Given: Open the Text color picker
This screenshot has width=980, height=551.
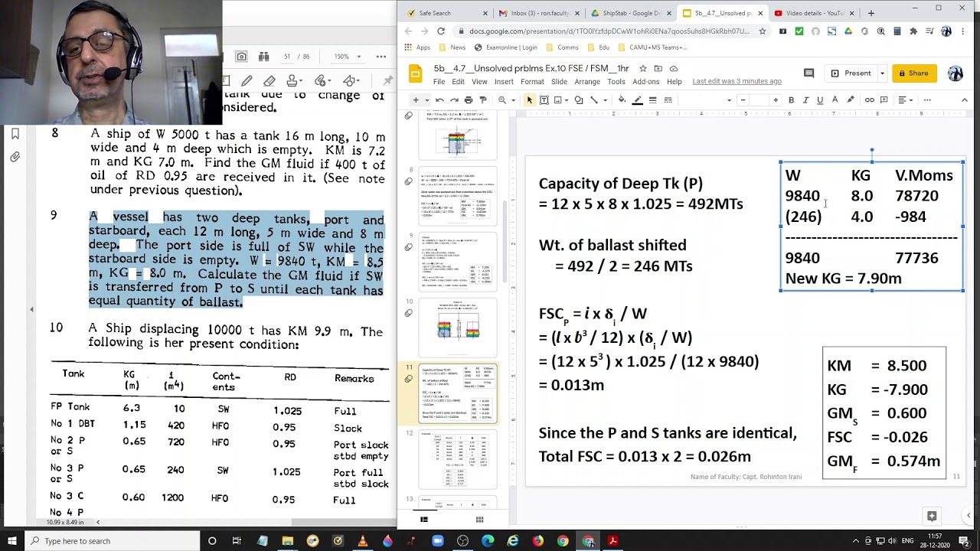Looking at the screenshot, I should 835,100.
